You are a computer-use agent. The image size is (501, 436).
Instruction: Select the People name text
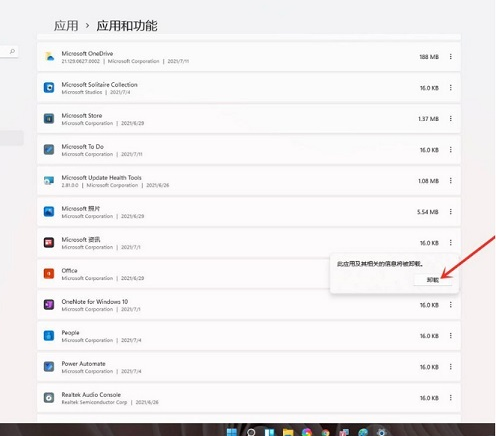(x=70, y=333)
